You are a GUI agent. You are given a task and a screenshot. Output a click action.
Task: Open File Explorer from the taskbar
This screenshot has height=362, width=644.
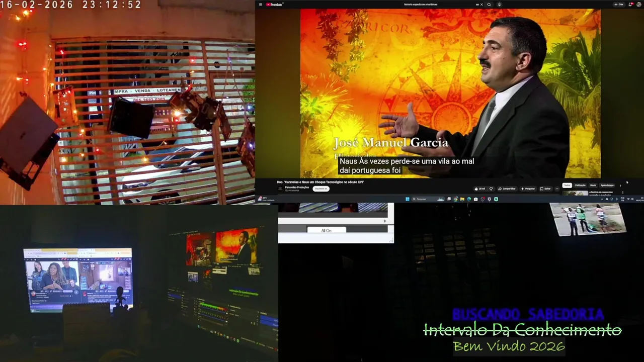click(x=462, y=199)
